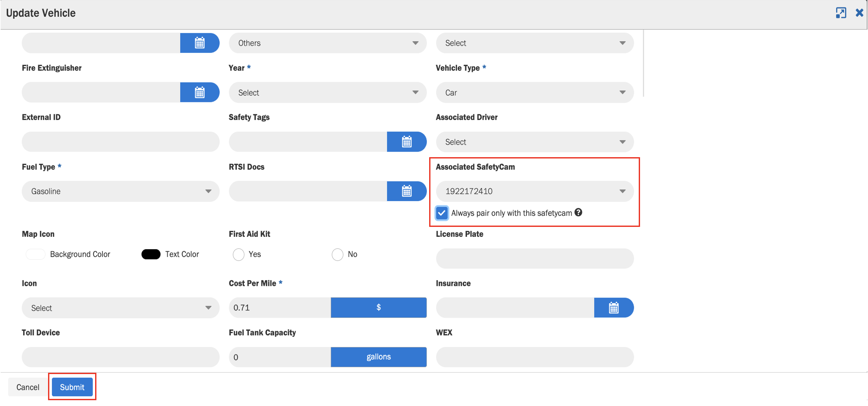The height and width of the screenshot is (406, 868).
Task: Open the Fuel Type Gasoline dropdown
Action: 120,191
